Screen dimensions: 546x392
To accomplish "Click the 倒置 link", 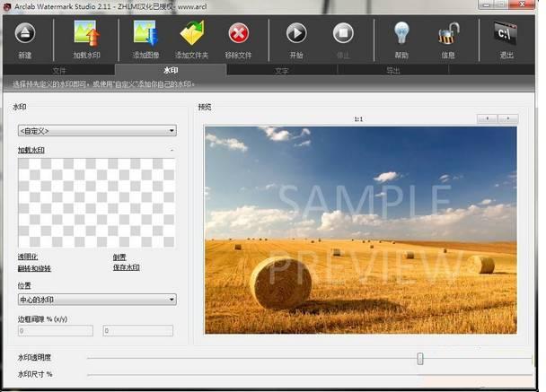I will (x=119, y=257).
